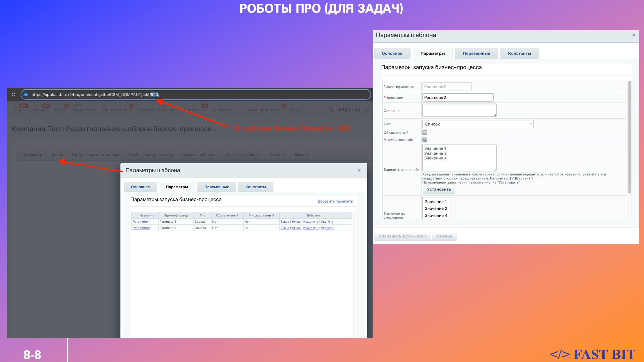Image resolution: width=644 pixels, height=362 pixels.
Task: Expand the Создать шаблон dropdown
Action: 243,155
